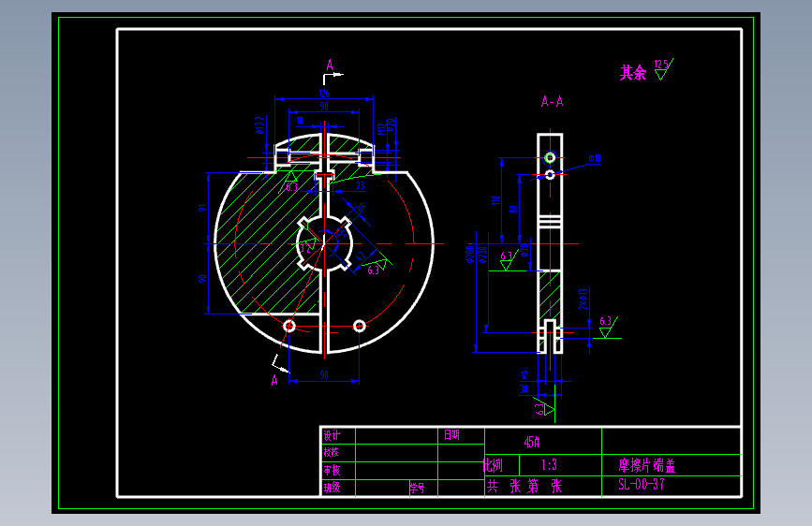
Task: Click the '学号' title block cell
Action: 418,488
